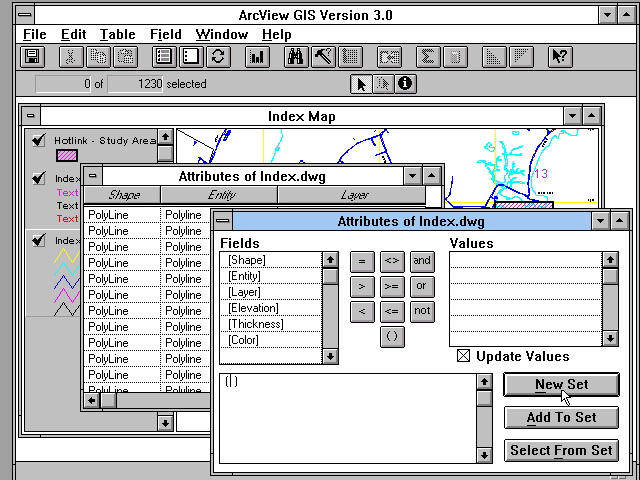Screen dimensions: 640x480
Task: Click the Layer column header in table
Action: (x=352, y=195)
